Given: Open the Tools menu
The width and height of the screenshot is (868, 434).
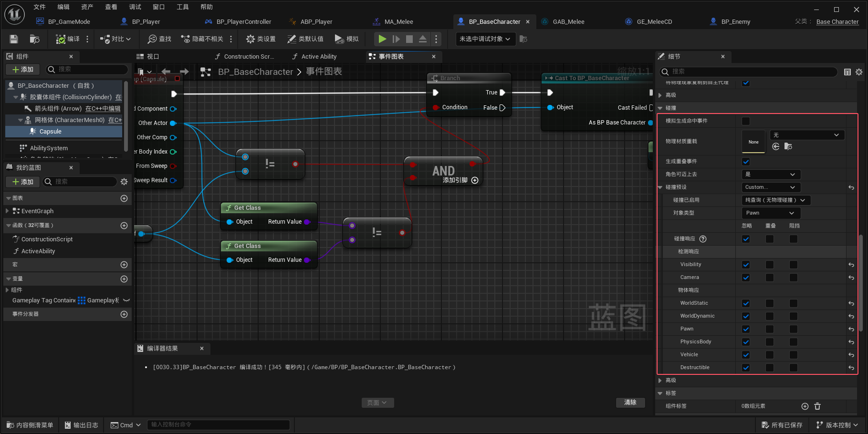Looking at the screenshot, I should coord(183,7).
